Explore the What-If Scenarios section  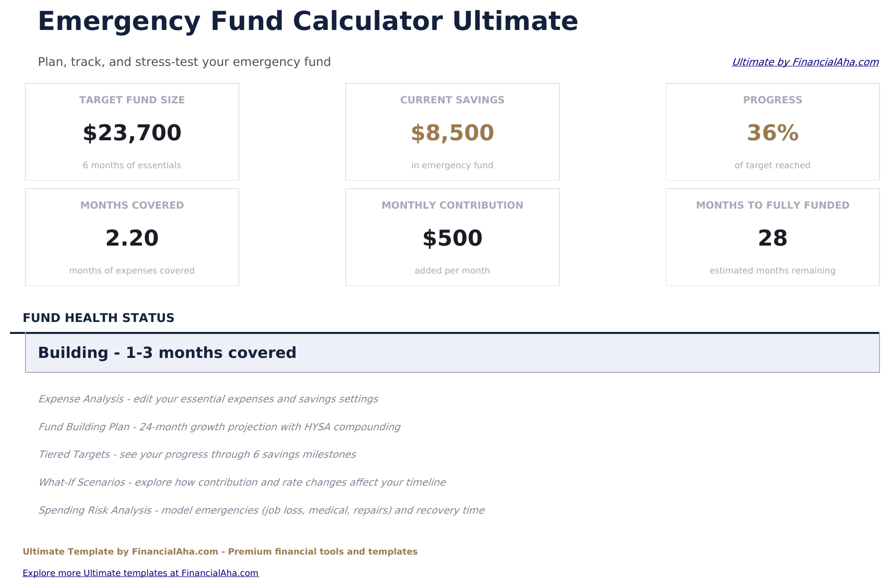(242, 482)
